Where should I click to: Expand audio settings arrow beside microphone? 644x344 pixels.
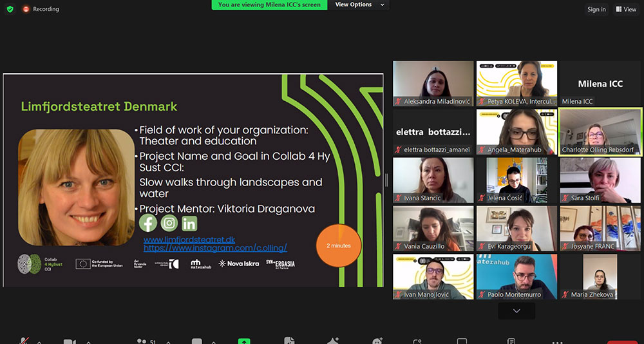pyautogui.click(x=39, y=342)
